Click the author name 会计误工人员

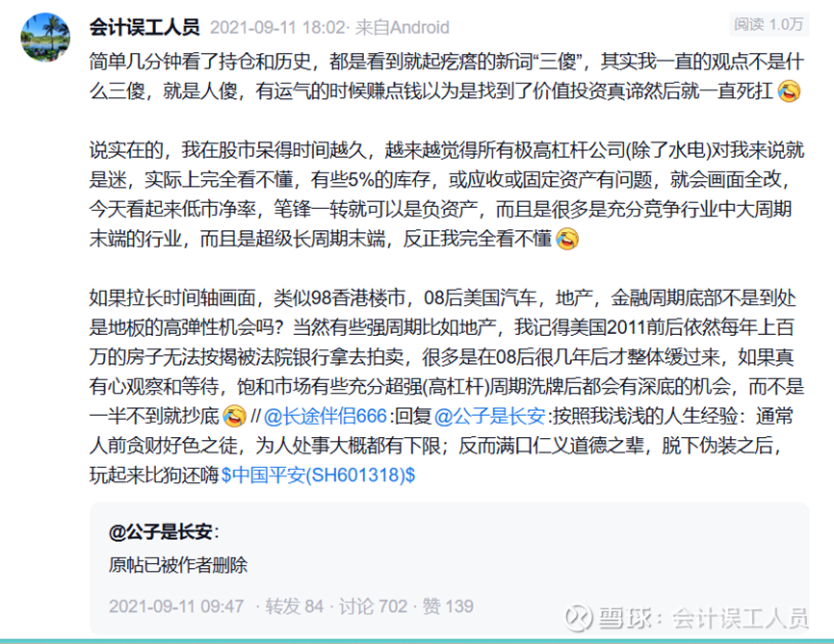[144, 27]
